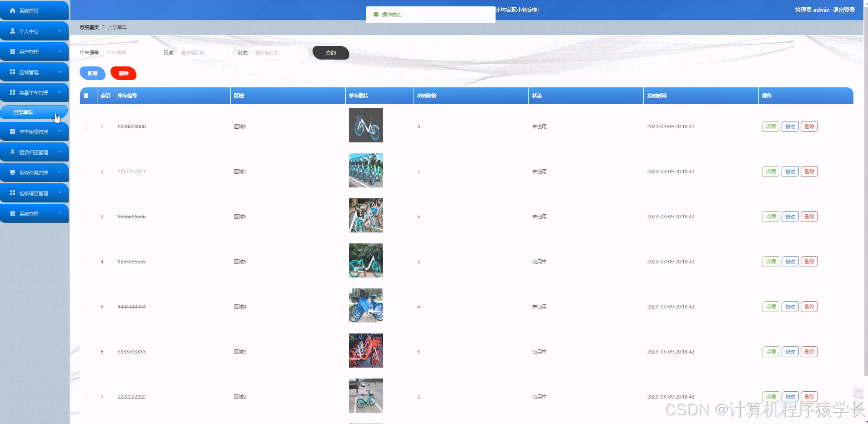Click 删除 for bike 6666666666
Viewport: 868px width, 424px height.
pos(809,217)
